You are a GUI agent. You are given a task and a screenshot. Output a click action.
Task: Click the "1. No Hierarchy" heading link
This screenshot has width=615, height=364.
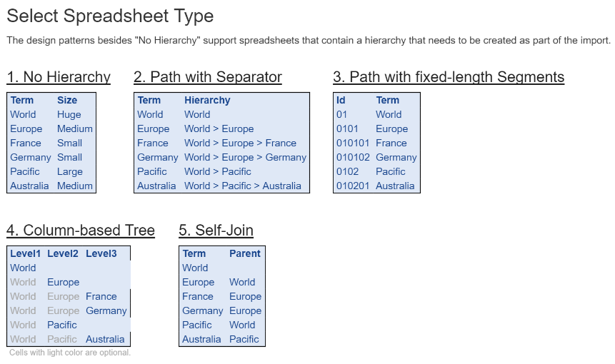pos(59,77)
